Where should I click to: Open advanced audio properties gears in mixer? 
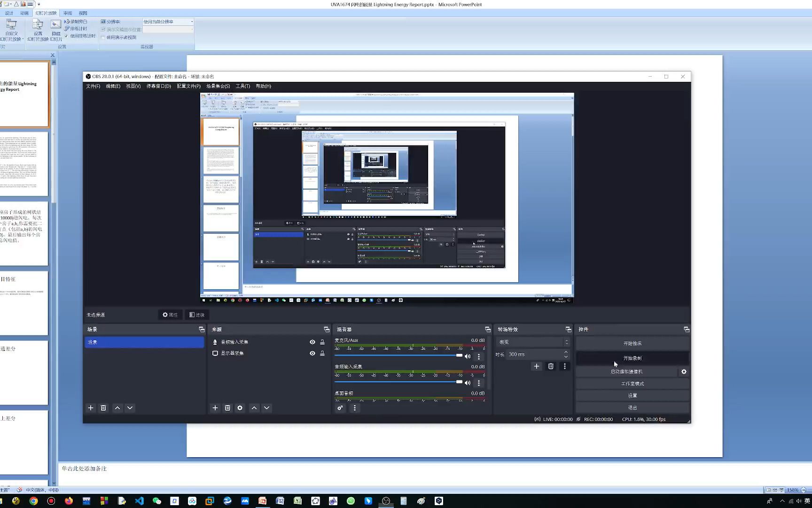point(340,408)
